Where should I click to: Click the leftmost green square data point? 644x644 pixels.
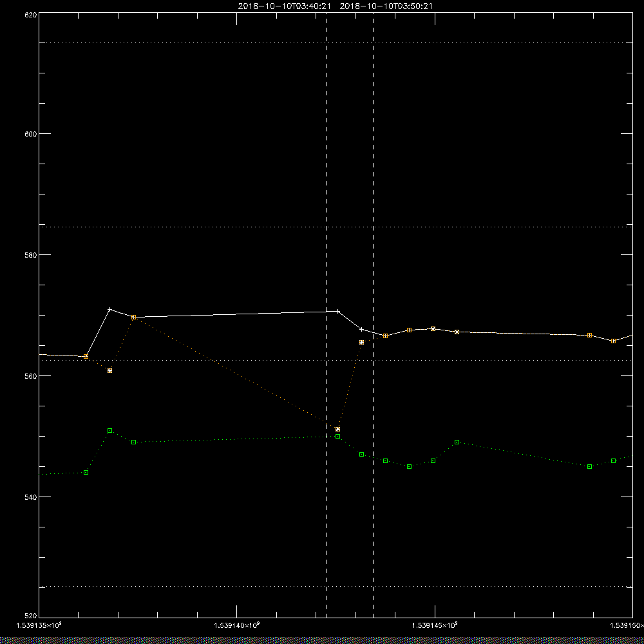coord(86,472)
